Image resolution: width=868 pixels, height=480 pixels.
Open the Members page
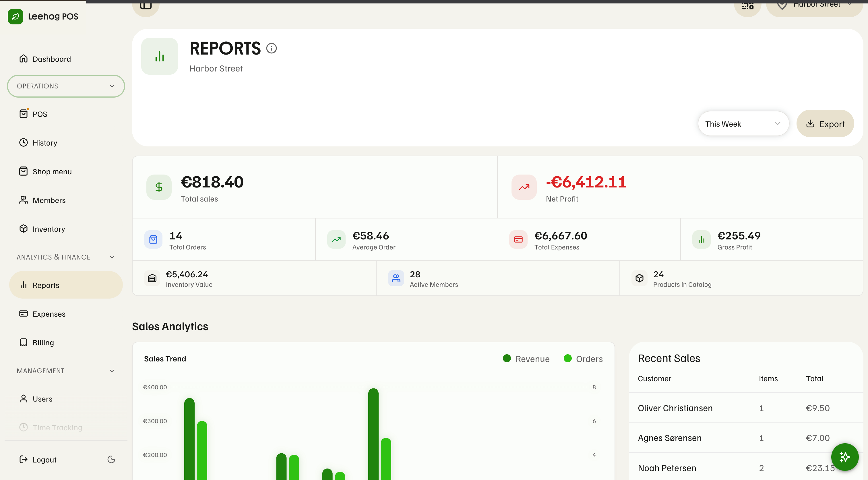[66, 200]
